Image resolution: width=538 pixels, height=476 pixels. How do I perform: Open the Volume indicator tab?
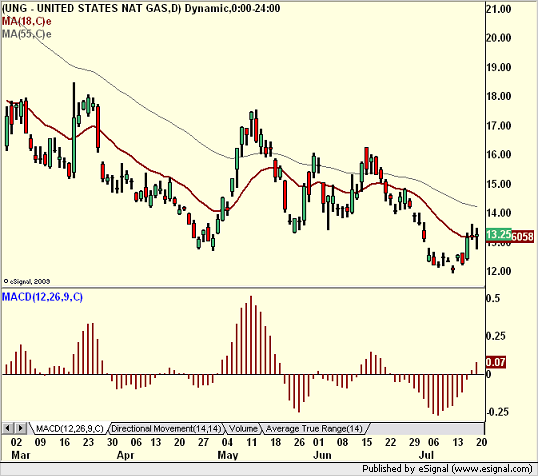tap(243, 429)
